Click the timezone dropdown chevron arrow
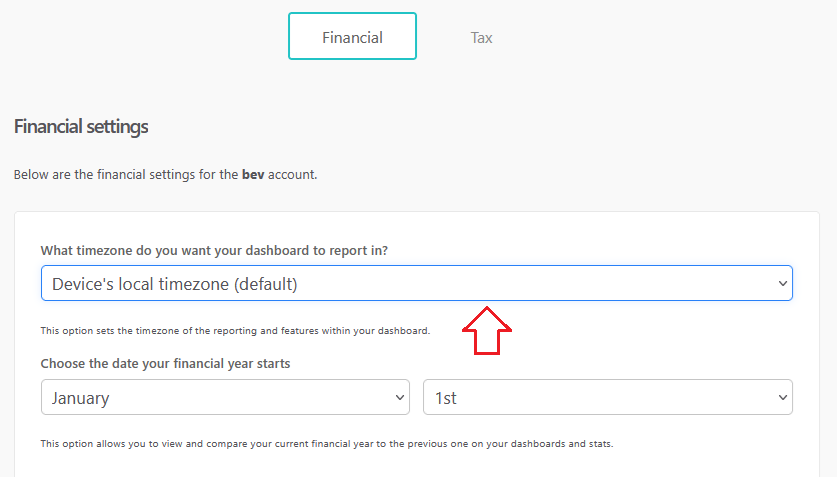837x477 pixels. coord(782,284)
